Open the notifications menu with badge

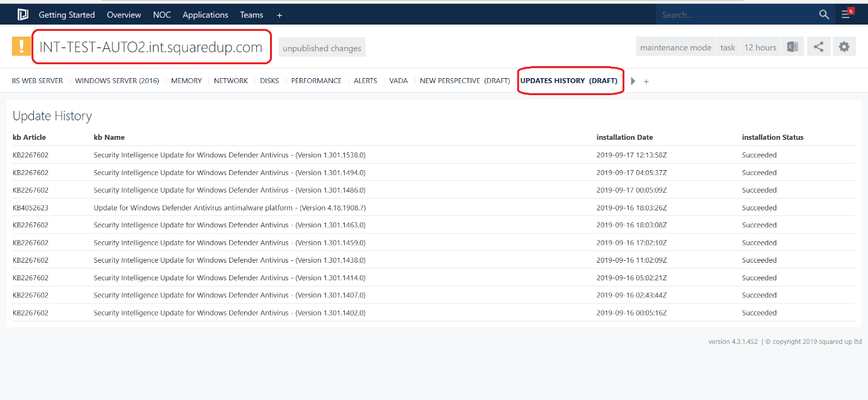pyautogui.click(x=847, y=14)
